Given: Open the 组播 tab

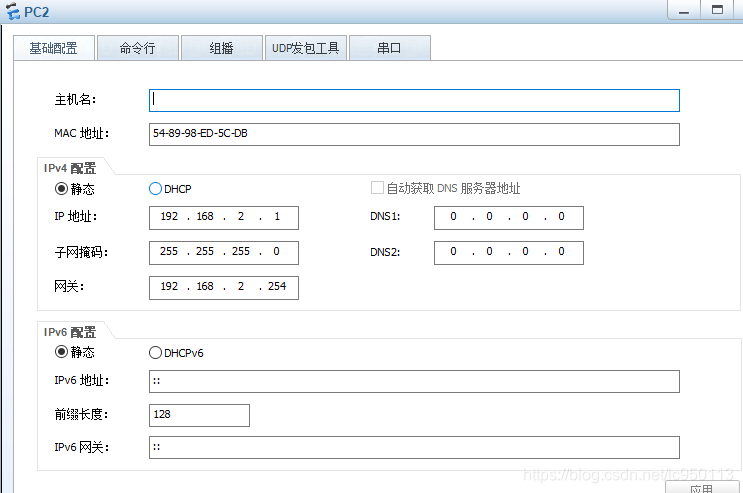Looking at the screenshot, I should point(222,48).
